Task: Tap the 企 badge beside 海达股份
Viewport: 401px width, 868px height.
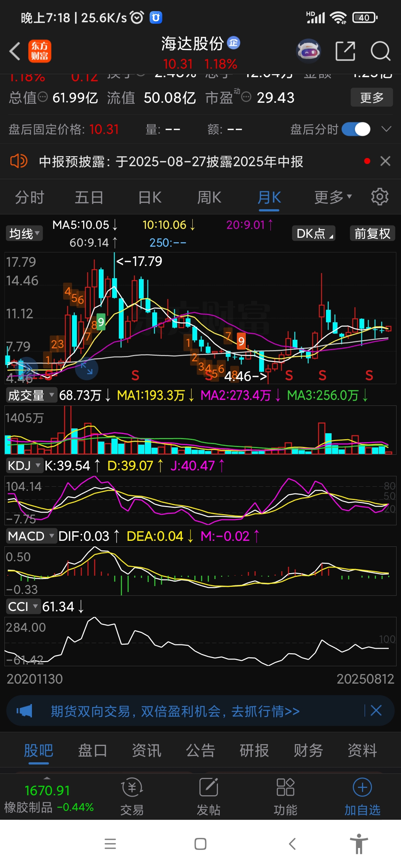Action: tap(234, 43)
